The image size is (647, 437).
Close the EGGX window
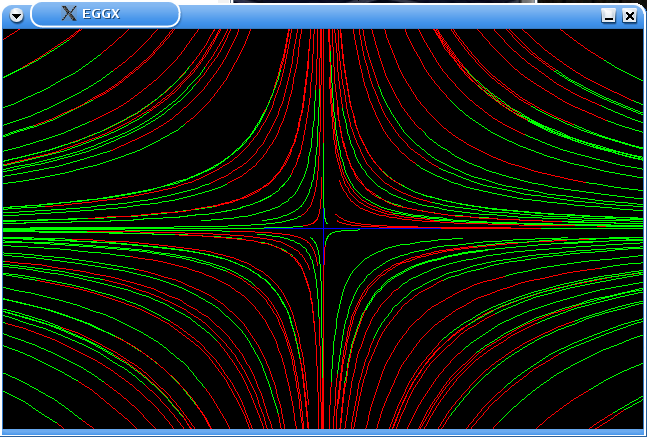629,15
